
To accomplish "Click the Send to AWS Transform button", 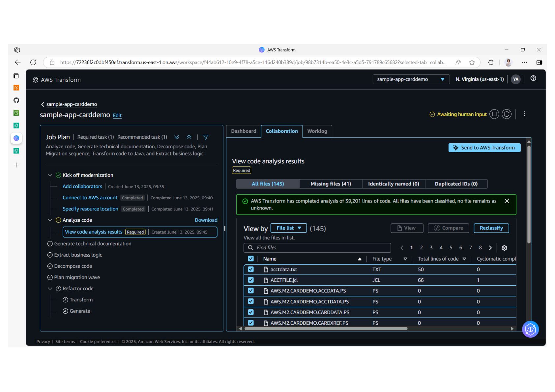I will (x=484, y=148).
